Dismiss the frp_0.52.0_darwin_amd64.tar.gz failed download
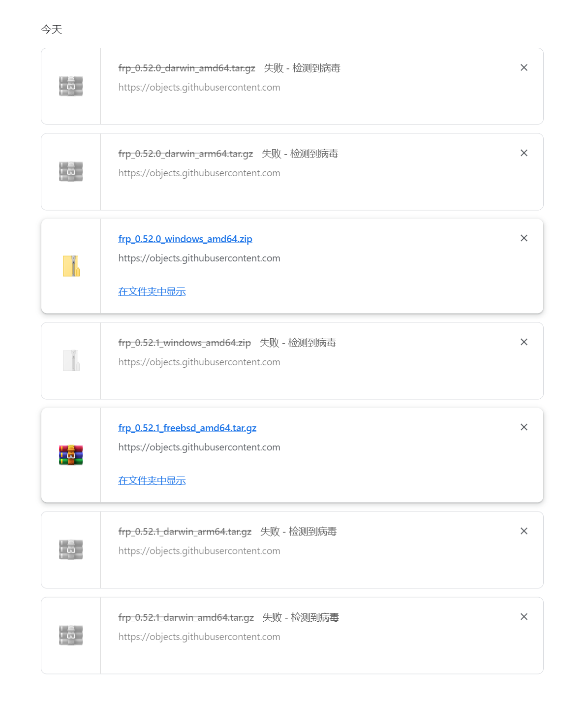This screenshot has height=702, width=588. pyautogui.click(x=524, y=67)
